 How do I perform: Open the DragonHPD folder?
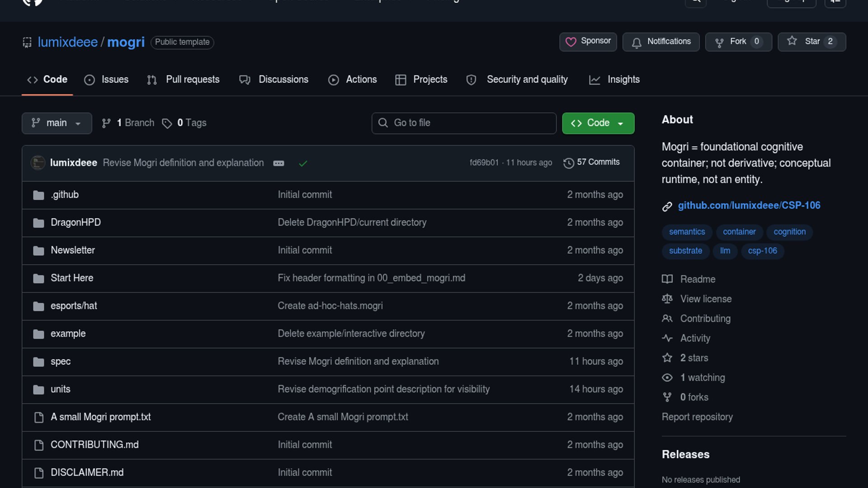pyautogui.click(x=75, y=222)
